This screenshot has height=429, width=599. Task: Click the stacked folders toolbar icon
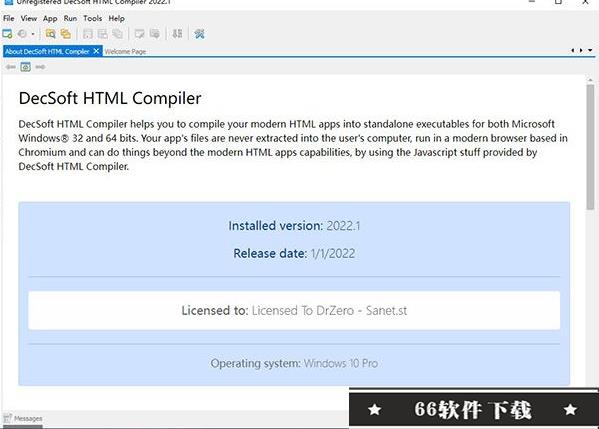[x=66, y=34]
